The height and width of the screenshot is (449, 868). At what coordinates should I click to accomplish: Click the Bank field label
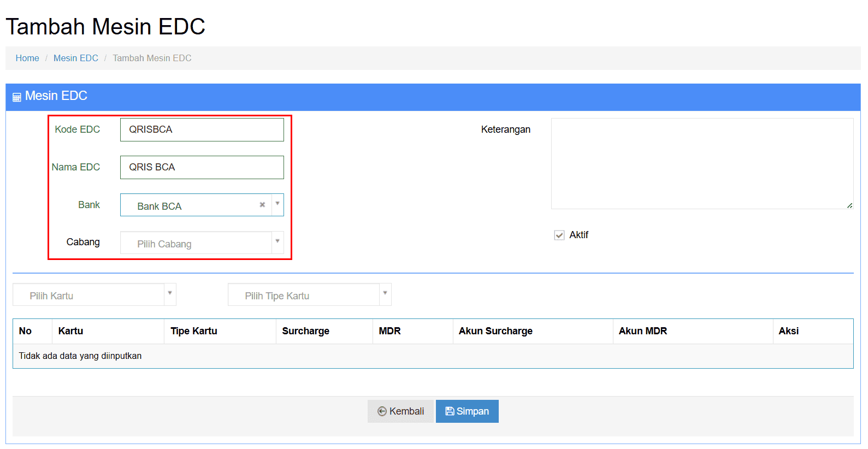[x=89, y=205]
